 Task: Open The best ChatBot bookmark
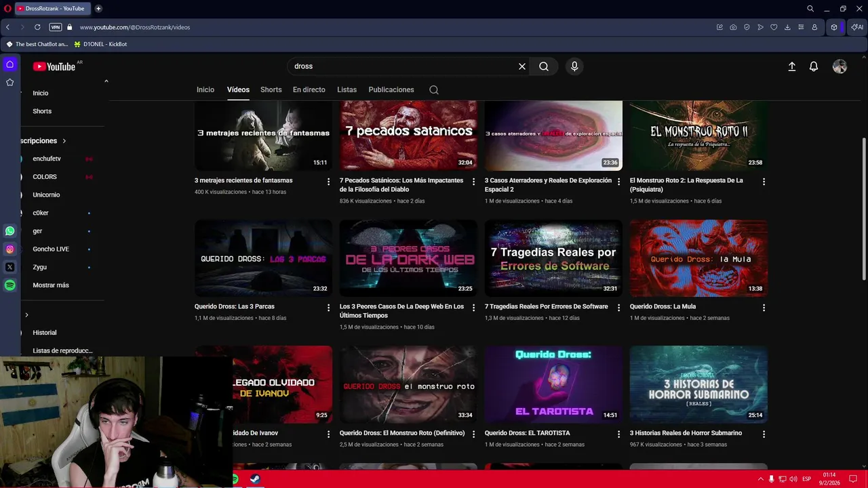click(37, 44)
